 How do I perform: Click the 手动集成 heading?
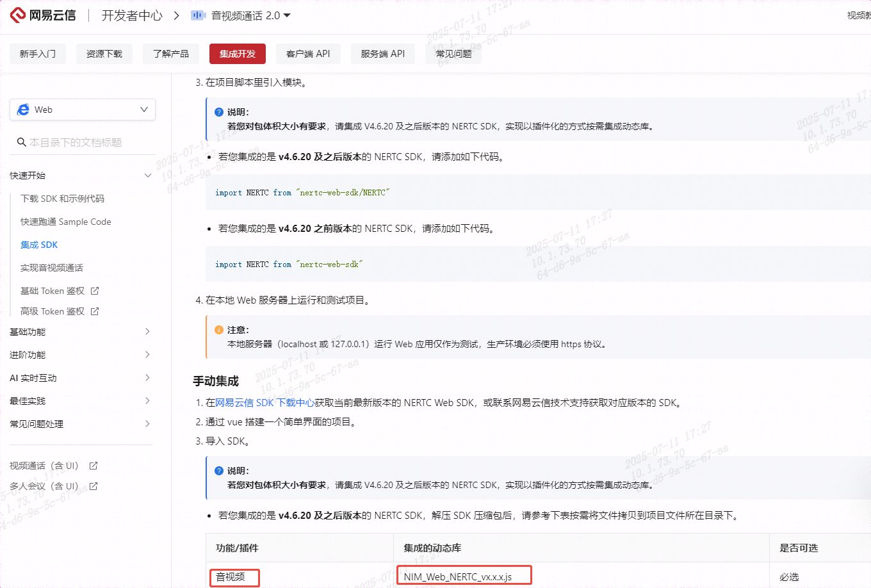click(216, 381)
